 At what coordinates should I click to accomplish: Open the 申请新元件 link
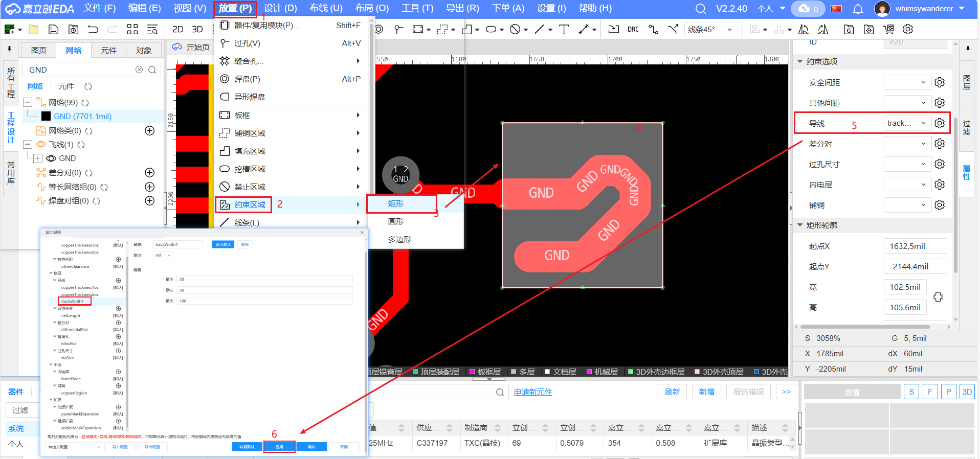point(533,392)
